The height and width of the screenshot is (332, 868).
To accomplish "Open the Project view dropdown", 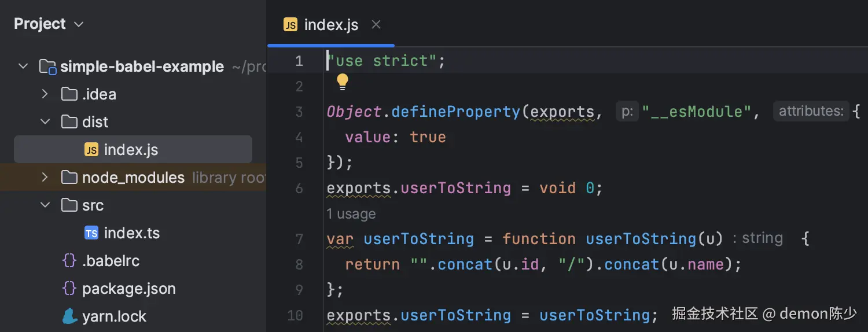I will pyautogui.click(x=49, y=24).
